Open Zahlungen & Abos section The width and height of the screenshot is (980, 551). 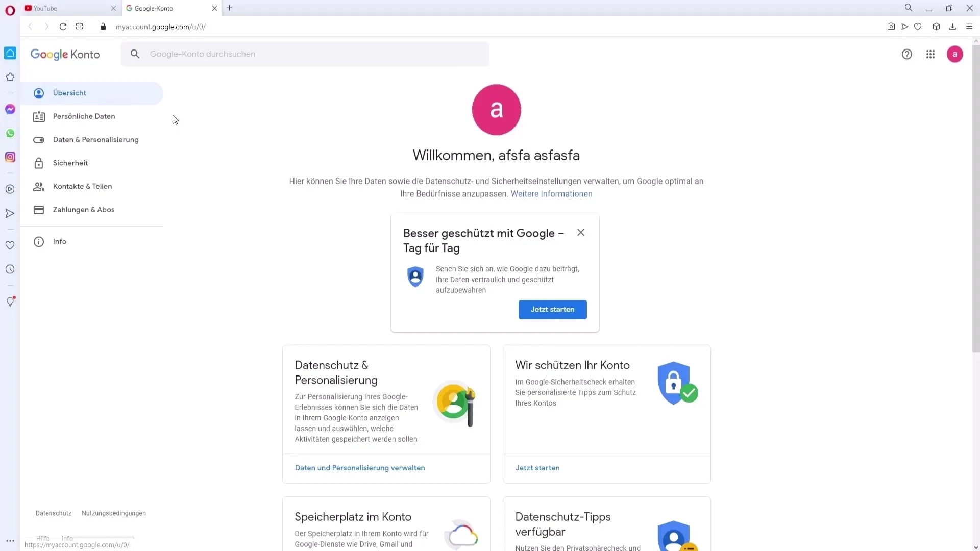pyautogui.click(x=84, y=209)
